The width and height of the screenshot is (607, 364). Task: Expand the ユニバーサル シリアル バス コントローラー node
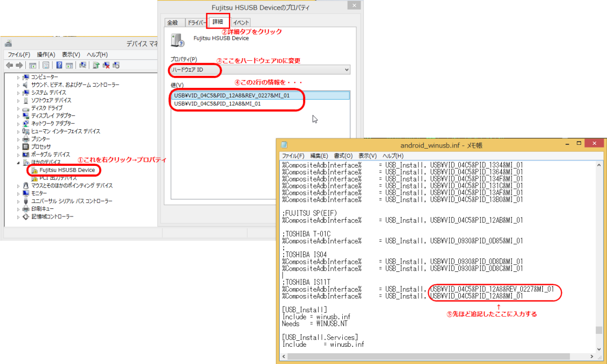pos(18,201)
